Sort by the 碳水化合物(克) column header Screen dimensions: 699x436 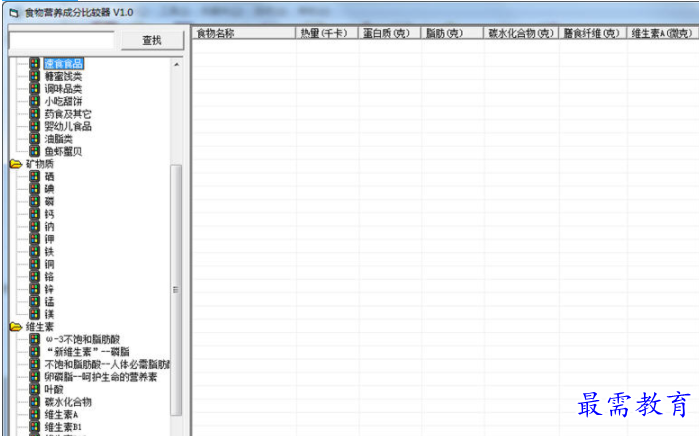(521, 33)
